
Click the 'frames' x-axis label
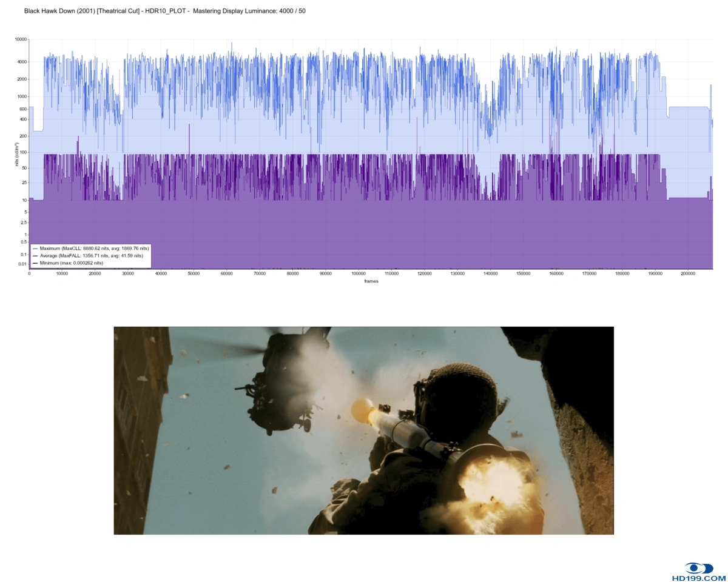click(371, 281)
